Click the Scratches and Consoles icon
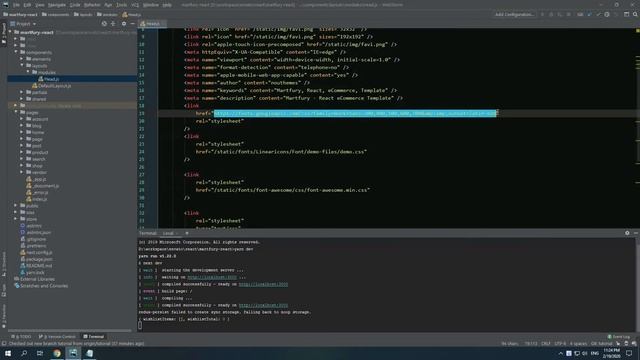Screen dimensions: 640x360 click(x=17, y=286)
